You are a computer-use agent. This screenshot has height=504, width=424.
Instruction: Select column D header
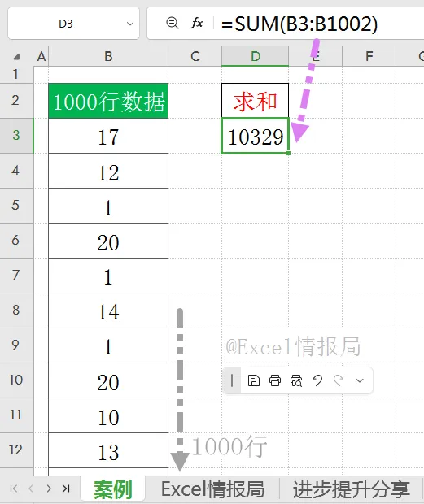[x=255, y=56]
